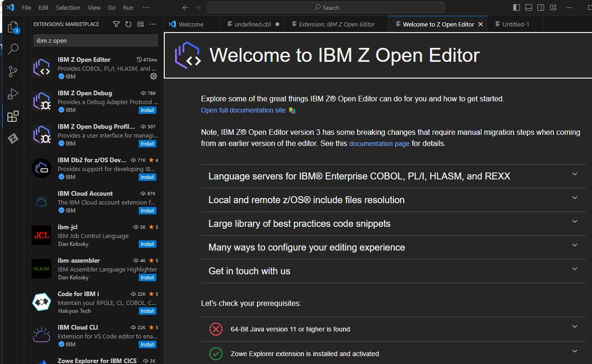Toggle the primary side bar layout
The image size is (592, 364).
coord(517,7)
